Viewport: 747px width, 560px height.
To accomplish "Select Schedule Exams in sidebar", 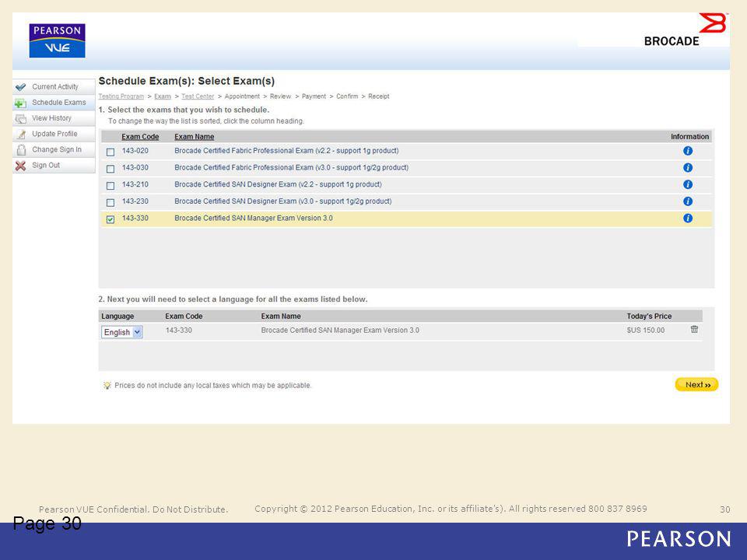I will [x=54, y=103].
